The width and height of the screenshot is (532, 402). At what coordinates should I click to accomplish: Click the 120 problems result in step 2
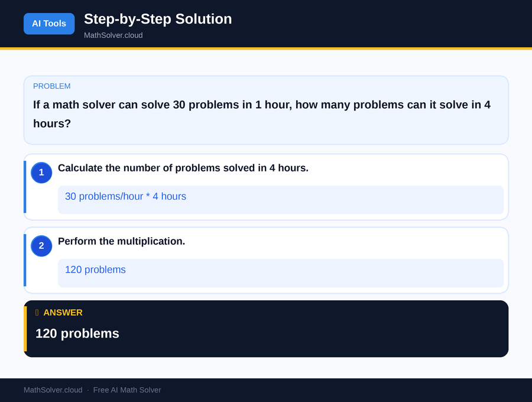click(95, 270)
